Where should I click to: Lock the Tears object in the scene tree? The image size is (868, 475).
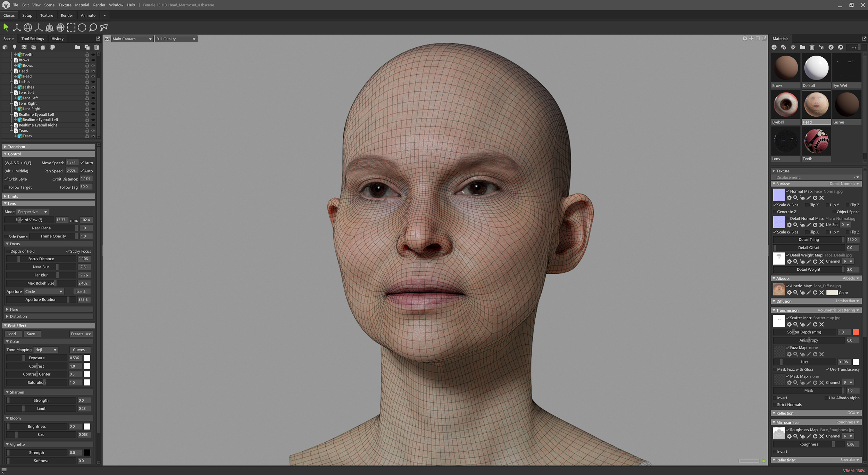[x=87, y=131]
